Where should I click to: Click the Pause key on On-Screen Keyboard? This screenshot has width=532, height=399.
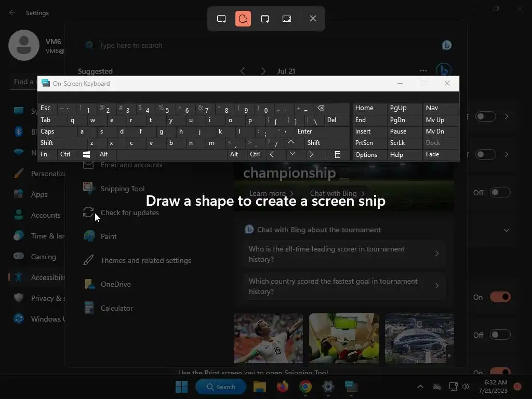click(404, 131)
